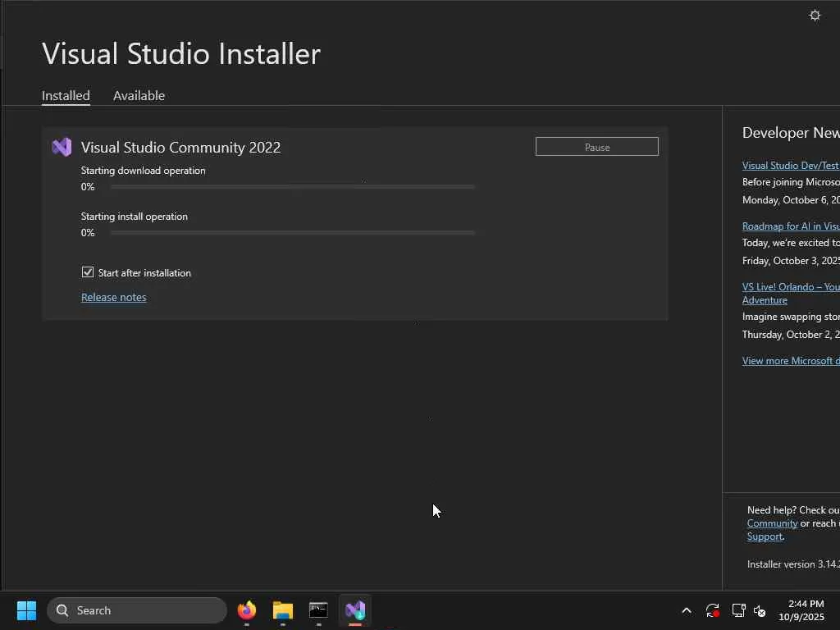Switch to the Installed tab

point(66,95)
